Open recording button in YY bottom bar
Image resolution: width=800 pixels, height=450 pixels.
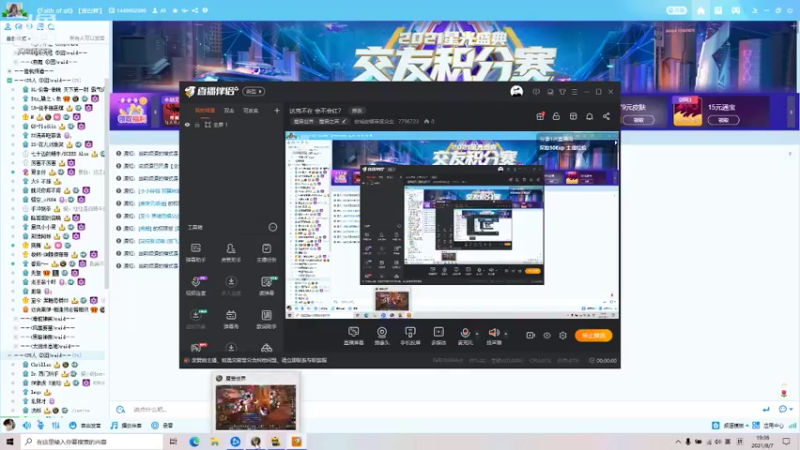pyautogui.click(x=162, y=425)
